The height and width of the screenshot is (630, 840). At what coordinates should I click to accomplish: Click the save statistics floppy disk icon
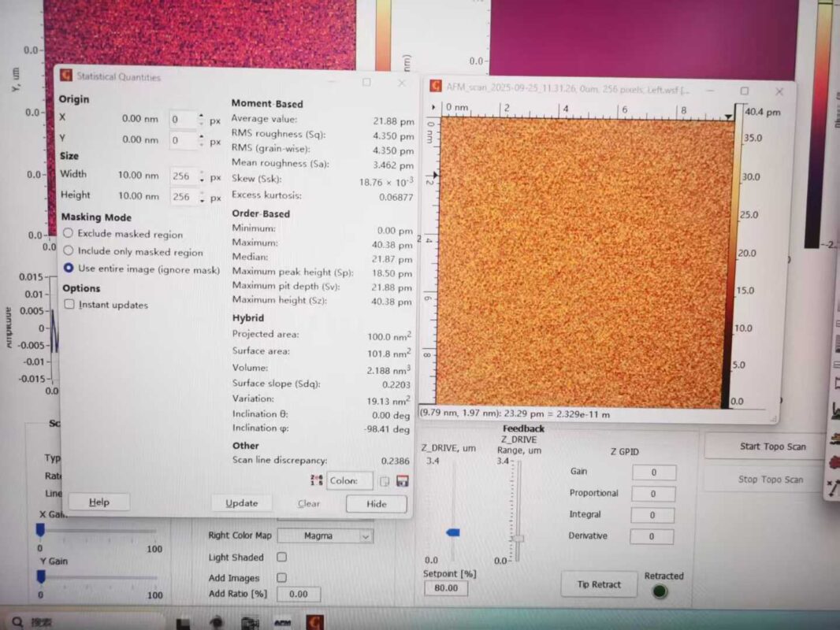(x=402, y=481)
